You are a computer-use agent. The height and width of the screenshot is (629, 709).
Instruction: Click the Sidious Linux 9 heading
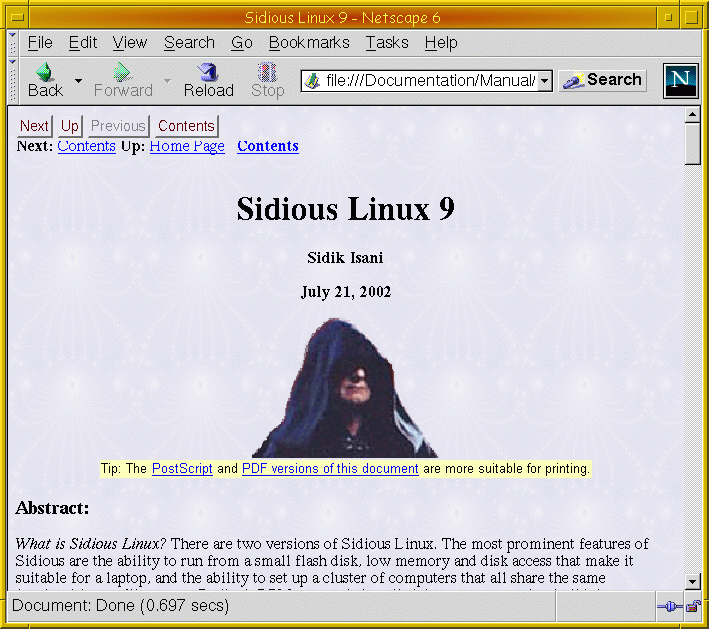click(x=345, y=209)
